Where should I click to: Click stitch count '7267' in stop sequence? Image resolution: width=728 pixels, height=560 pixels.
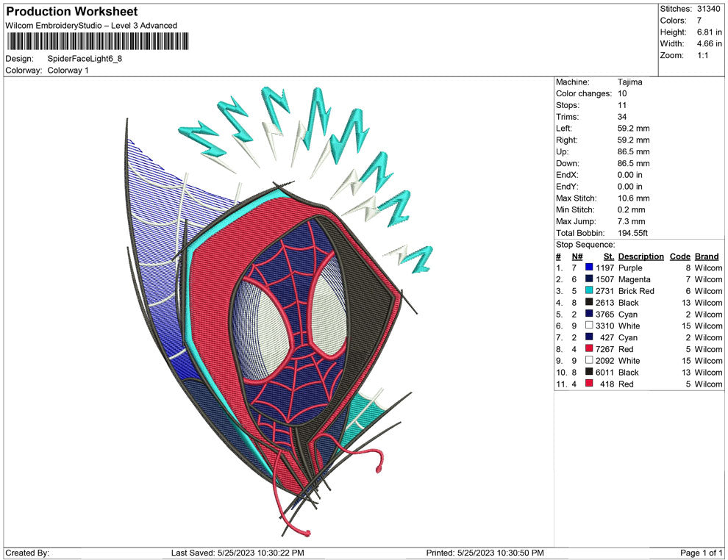(x=605, y=349)
